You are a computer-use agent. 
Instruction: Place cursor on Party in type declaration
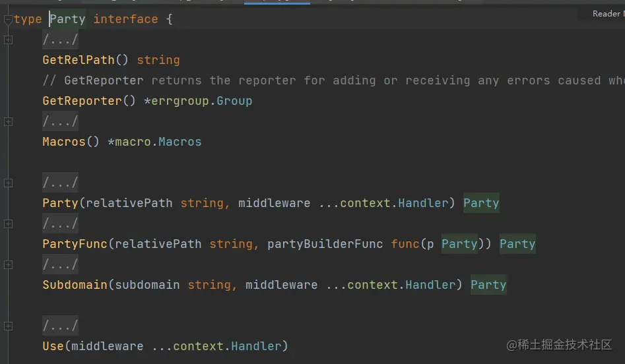click(x=67, y=19)
